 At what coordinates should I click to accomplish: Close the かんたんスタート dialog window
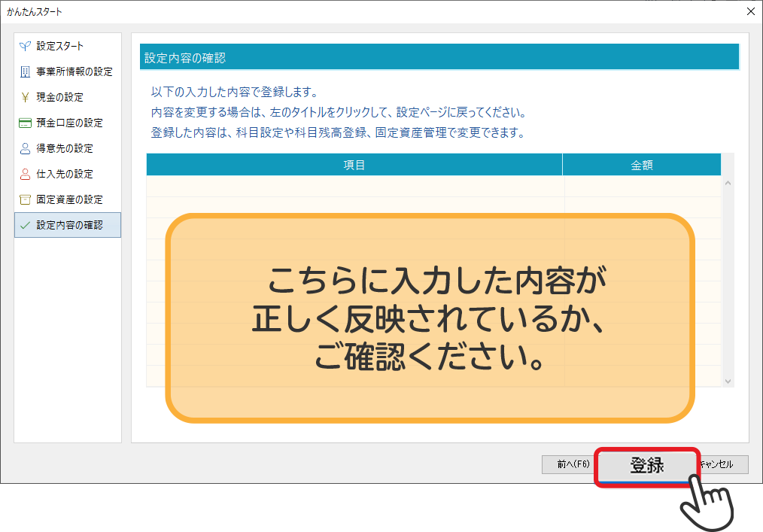(x=749, y=11)
